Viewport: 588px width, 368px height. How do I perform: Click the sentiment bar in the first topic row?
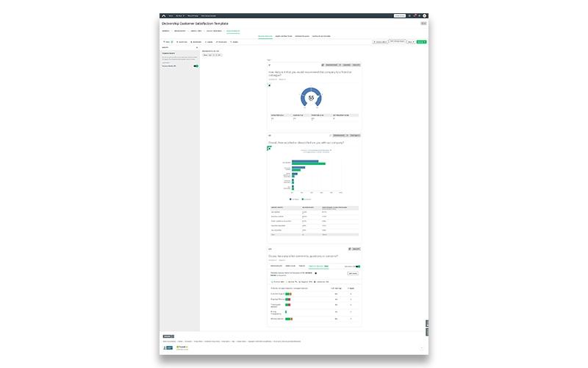288,294
